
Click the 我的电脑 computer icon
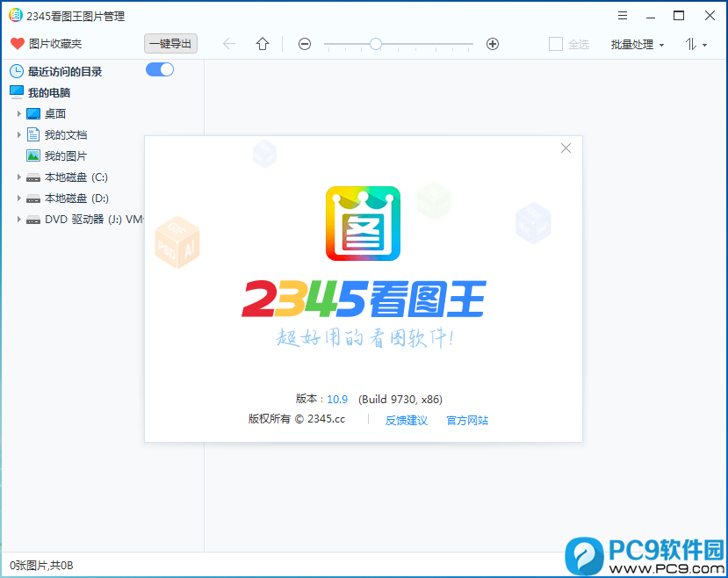point(17,92)
